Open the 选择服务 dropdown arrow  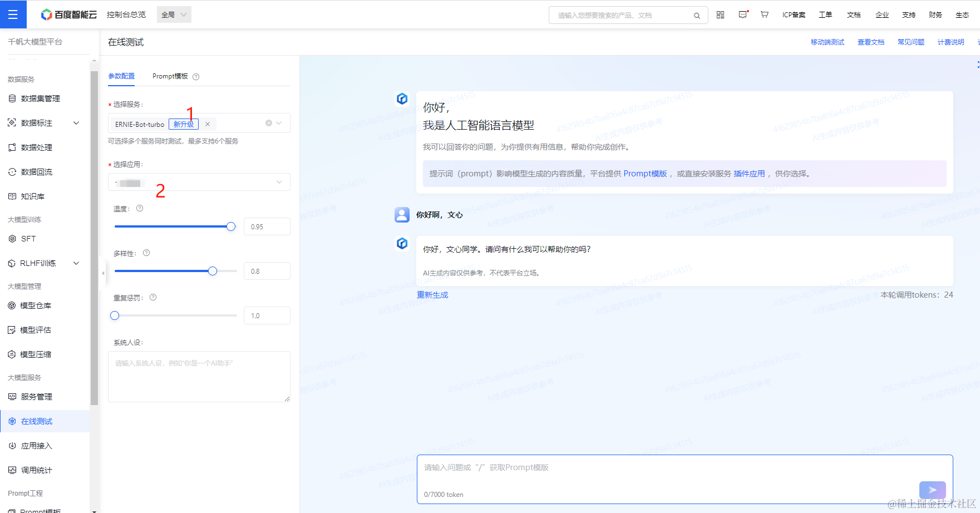279,123
